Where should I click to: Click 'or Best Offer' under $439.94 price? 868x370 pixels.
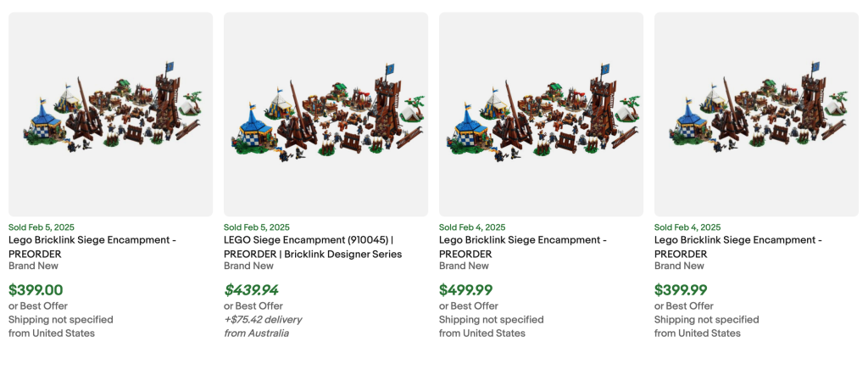[253, 306]
